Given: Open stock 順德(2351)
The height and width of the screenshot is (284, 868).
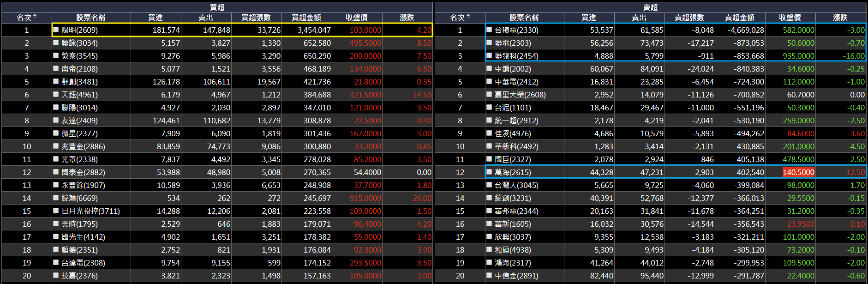Looking at the screenshot, I should point(79,249).
